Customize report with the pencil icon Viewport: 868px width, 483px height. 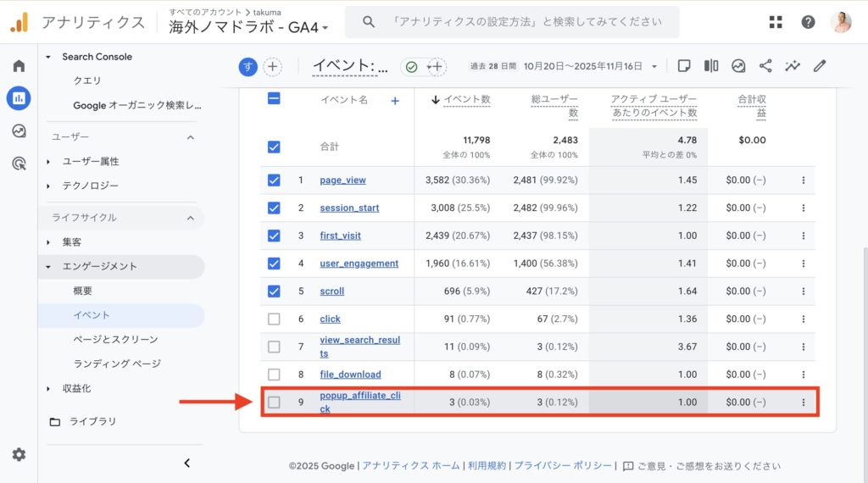pyautogui.click(x=820, y=66)
